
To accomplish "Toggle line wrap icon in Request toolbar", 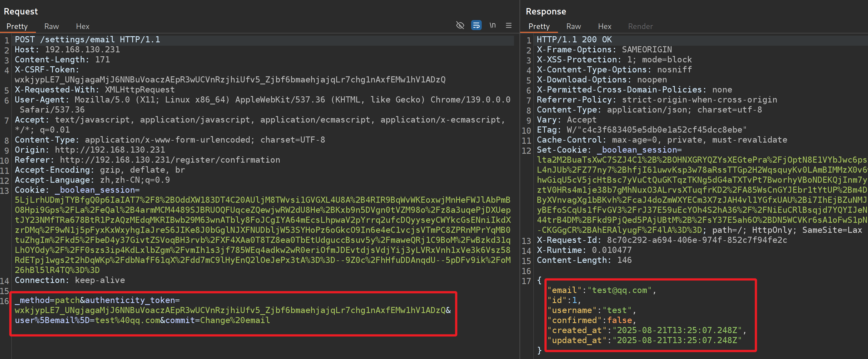I will click(476, 26).
